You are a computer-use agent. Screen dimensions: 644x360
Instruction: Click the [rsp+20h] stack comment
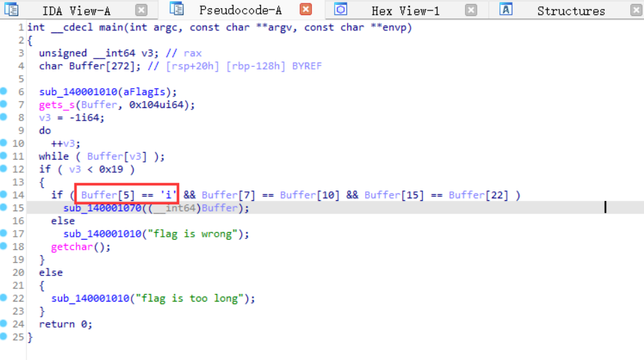(x=192, y=66)
